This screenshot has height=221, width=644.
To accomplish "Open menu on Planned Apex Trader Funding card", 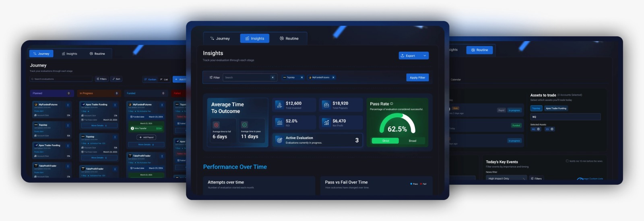I will point(68,146).
